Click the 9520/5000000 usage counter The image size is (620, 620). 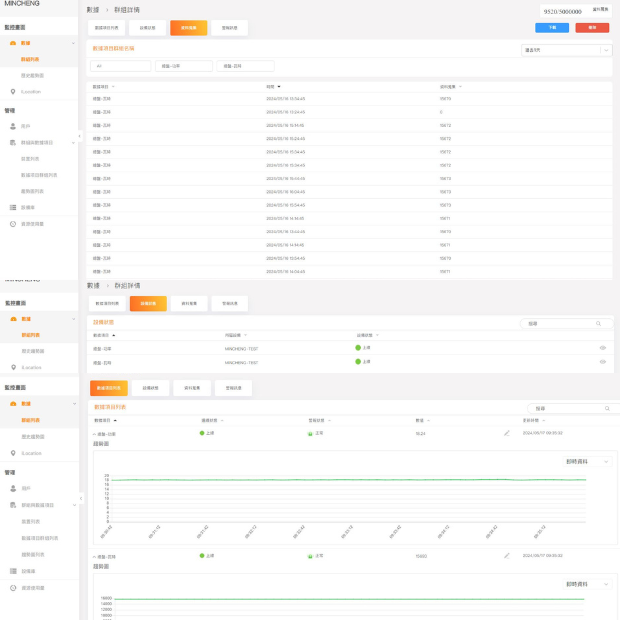(x=562, y=11)
